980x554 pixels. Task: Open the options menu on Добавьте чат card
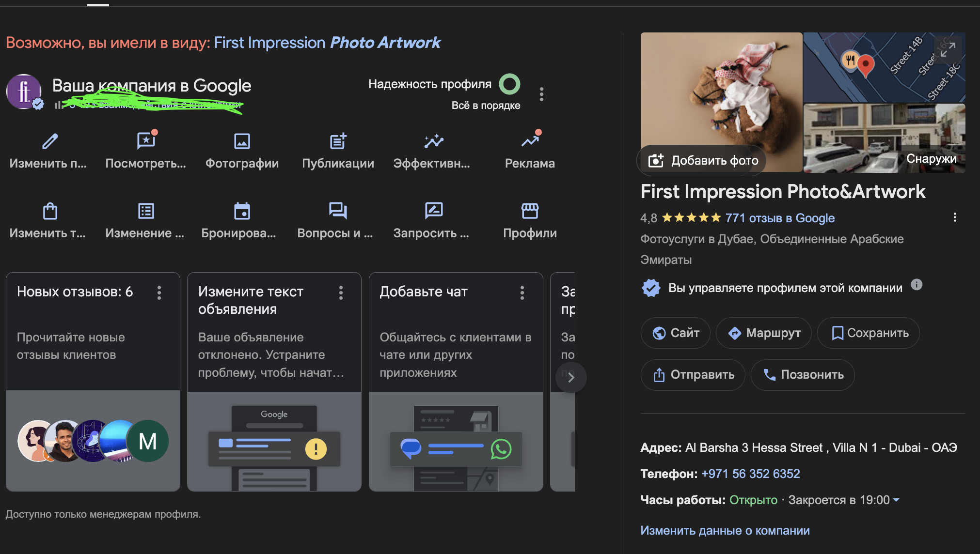(522, 292)
